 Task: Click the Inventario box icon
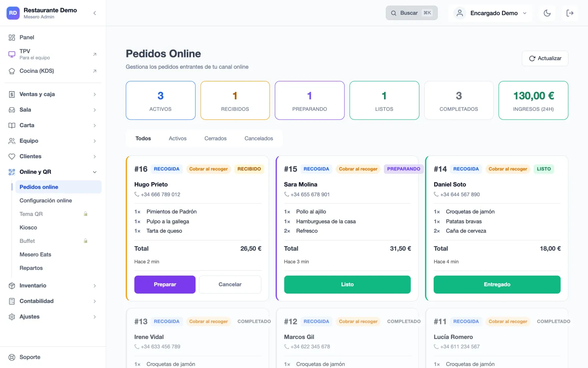click(12, 286)
